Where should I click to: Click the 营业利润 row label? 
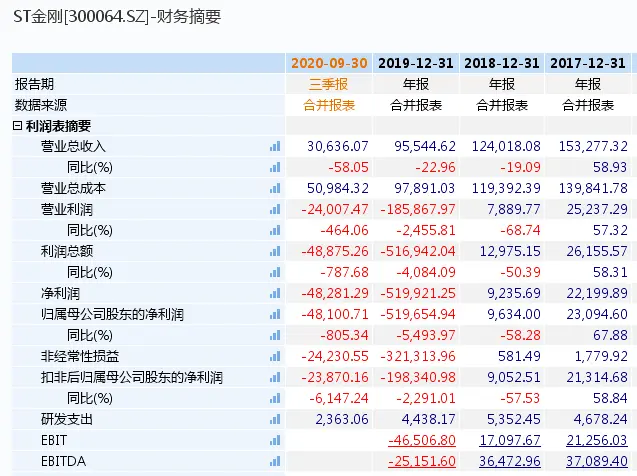pos(67,210)
